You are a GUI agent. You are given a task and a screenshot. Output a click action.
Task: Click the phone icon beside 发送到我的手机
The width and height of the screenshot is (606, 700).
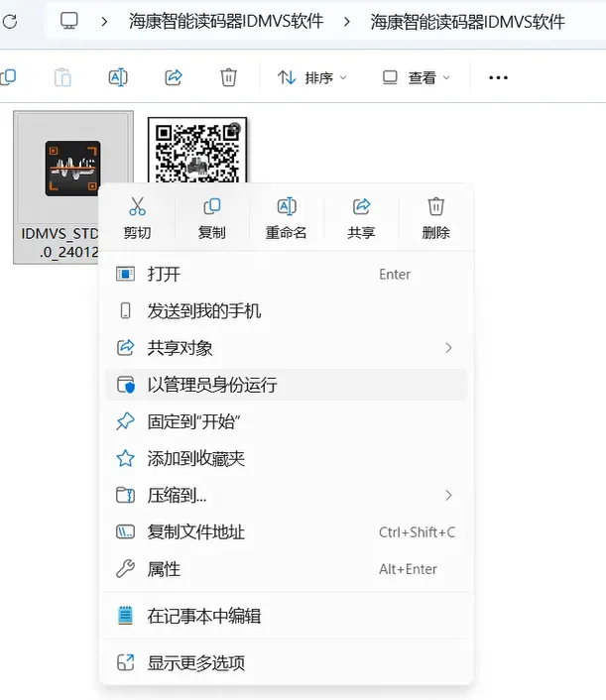point(126,310)
